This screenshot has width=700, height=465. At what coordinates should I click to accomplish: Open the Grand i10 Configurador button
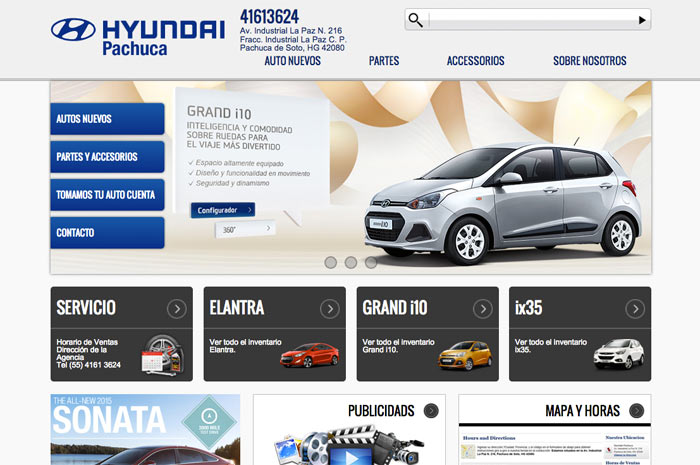pos(223,210)
